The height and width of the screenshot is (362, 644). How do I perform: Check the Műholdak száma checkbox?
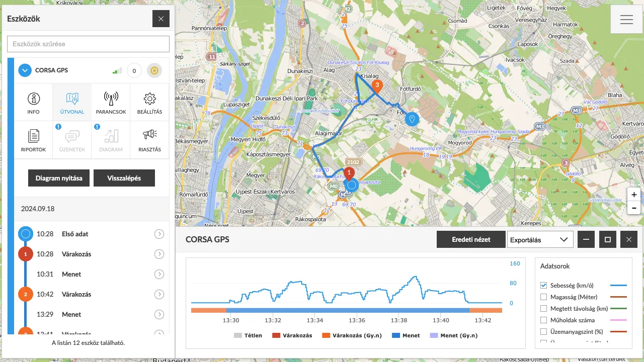pyautogui.click(x=543, y=320)
